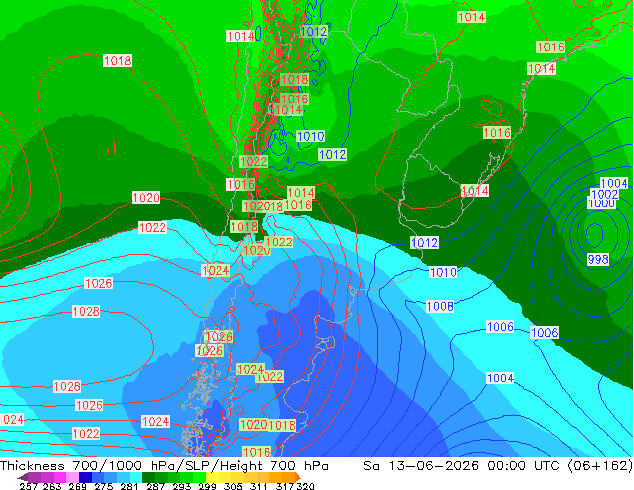The width and height of the screenshot is (634, 490).
Task: Pick the light pink legend swatch
Action: coord(72,477)
